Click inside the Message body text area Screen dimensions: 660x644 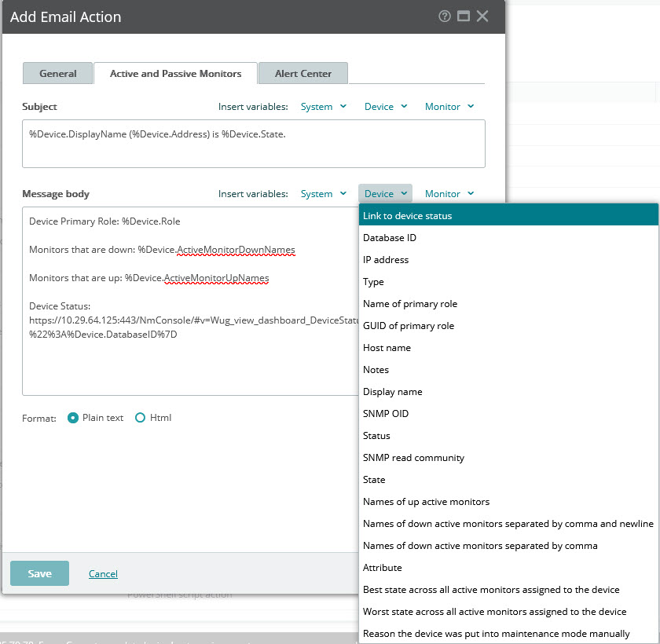point(190,301)
